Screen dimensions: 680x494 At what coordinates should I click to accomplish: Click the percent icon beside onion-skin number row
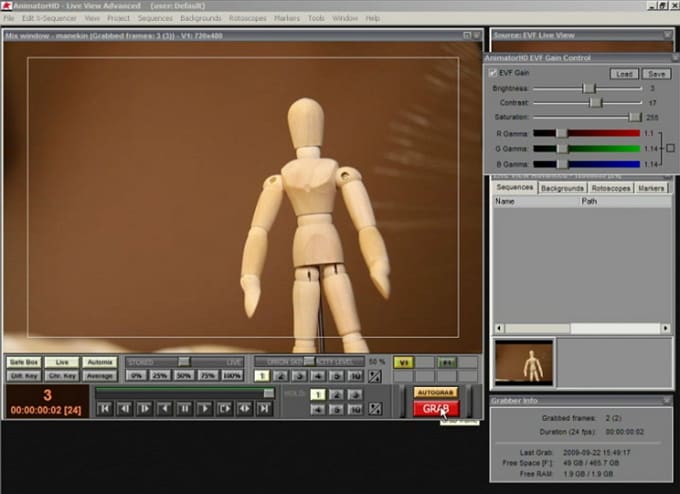pyautogui.click(x=375, y=376)
